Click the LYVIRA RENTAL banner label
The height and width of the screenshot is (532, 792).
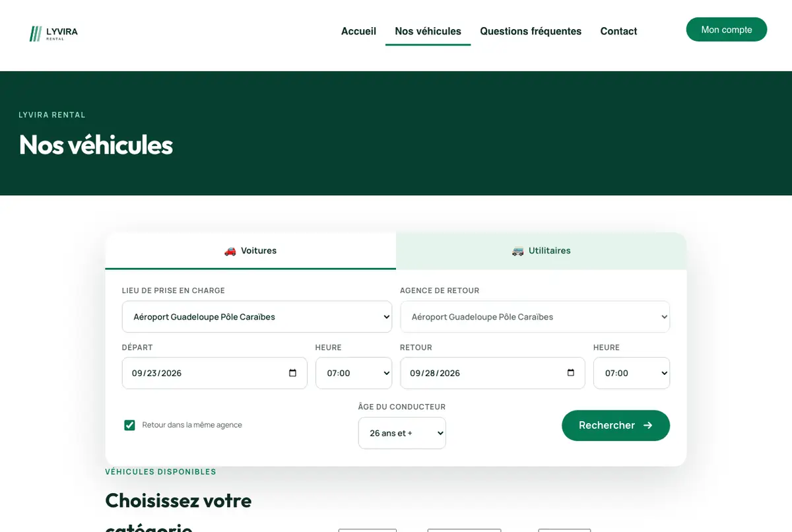click(x=52, y=115)
